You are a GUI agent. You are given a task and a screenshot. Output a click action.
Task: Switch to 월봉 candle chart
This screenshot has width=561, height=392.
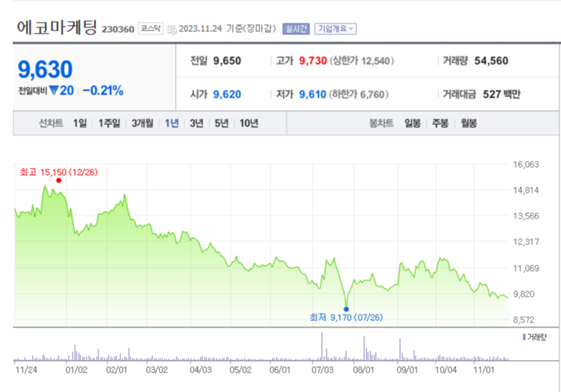469,123
